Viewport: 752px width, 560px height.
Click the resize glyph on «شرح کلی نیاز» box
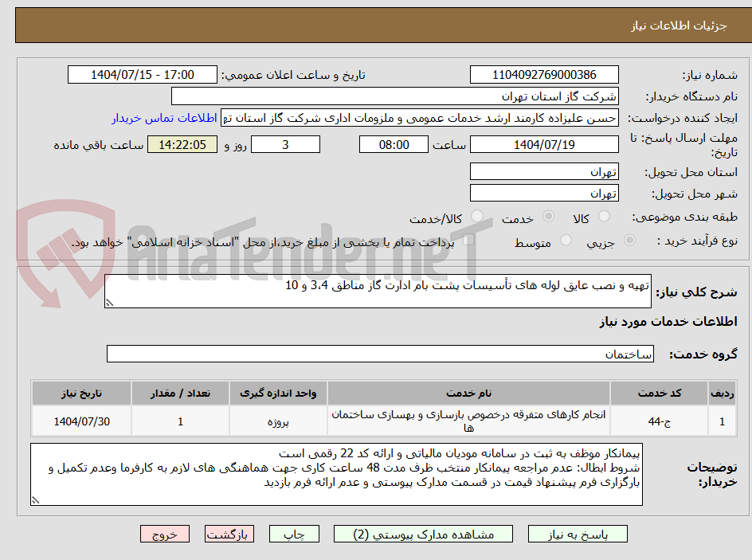click(x=110, y=300)
